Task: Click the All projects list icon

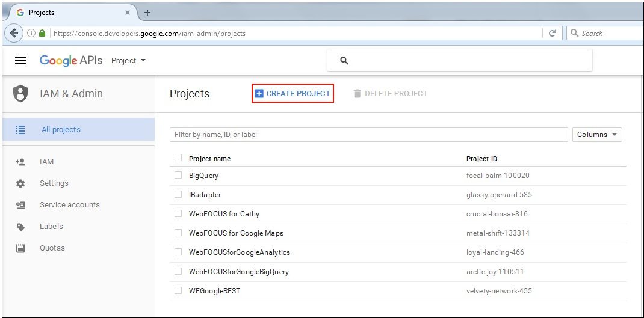Action: pos(20,130)
